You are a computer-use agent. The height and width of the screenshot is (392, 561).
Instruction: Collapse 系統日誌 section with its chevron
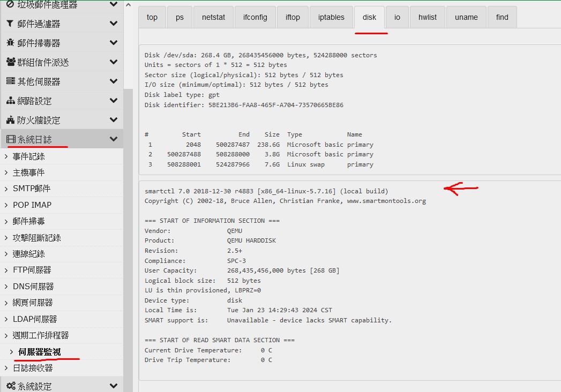point(113,139)
